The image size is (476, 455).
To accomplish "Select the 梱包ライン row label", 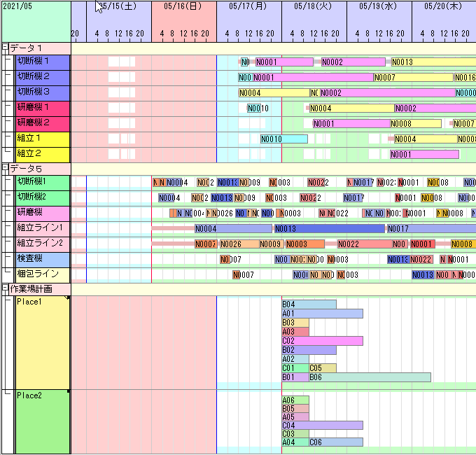I will click(42, 274).
